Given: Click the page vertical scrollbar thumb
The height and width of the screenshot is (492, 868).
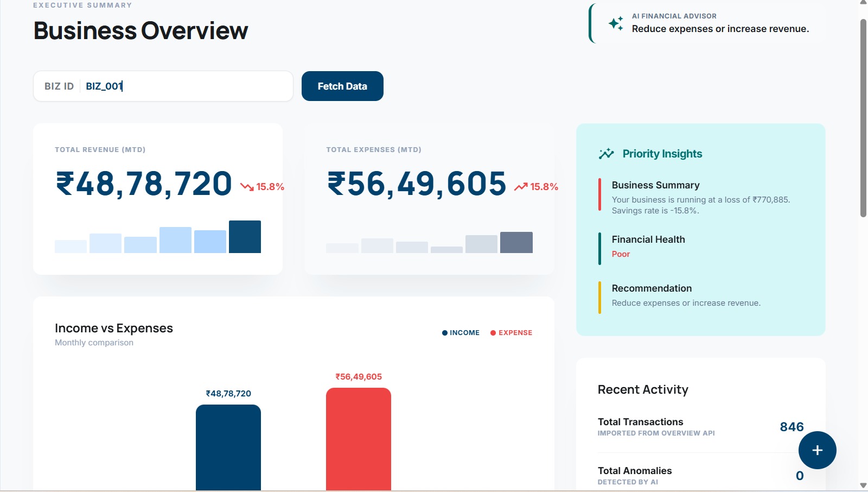Looking at the screenshot, I should tap(863, 118).
